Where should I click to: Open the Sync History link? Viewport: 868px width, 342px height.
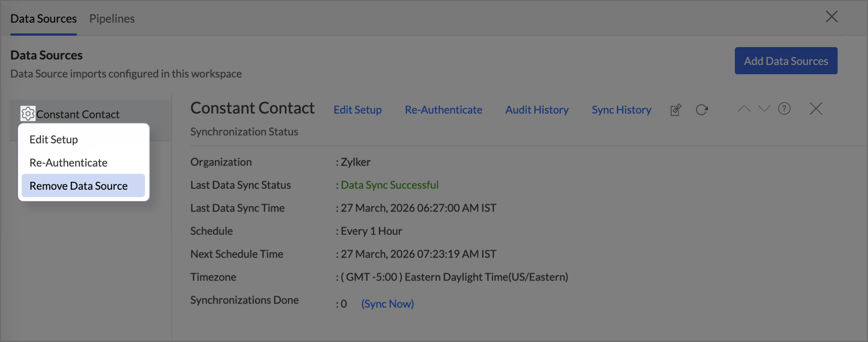(621, 110)
